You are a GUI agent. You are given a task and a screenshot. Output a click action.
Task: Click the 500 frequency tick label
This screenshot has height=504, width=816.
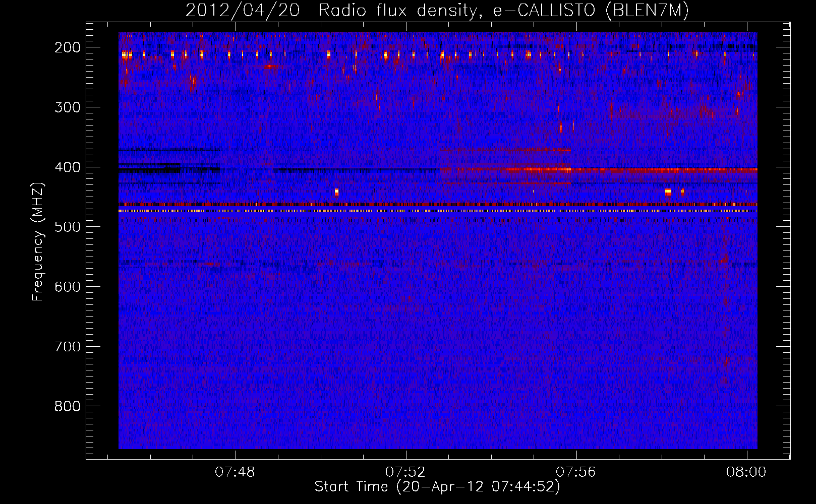pyautogui.click(x=67, y=227)
